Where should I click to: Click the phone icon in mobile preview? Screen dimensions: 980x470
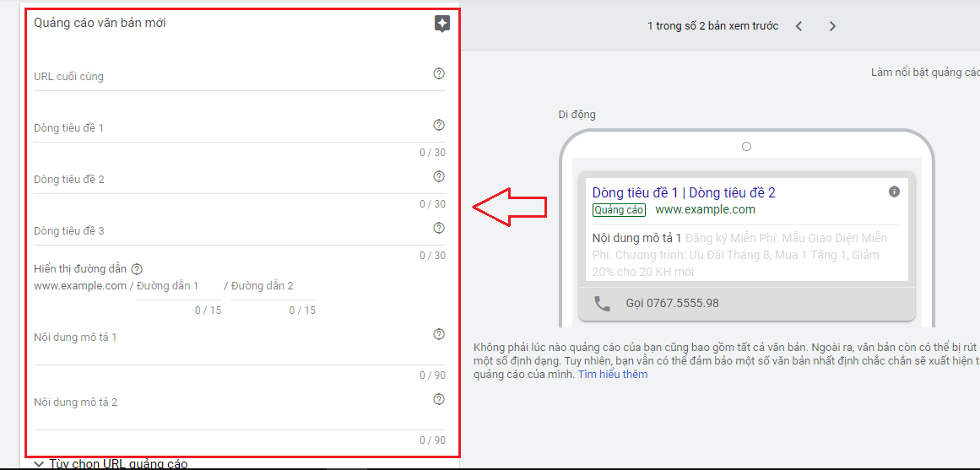click(x=602, y=304)
